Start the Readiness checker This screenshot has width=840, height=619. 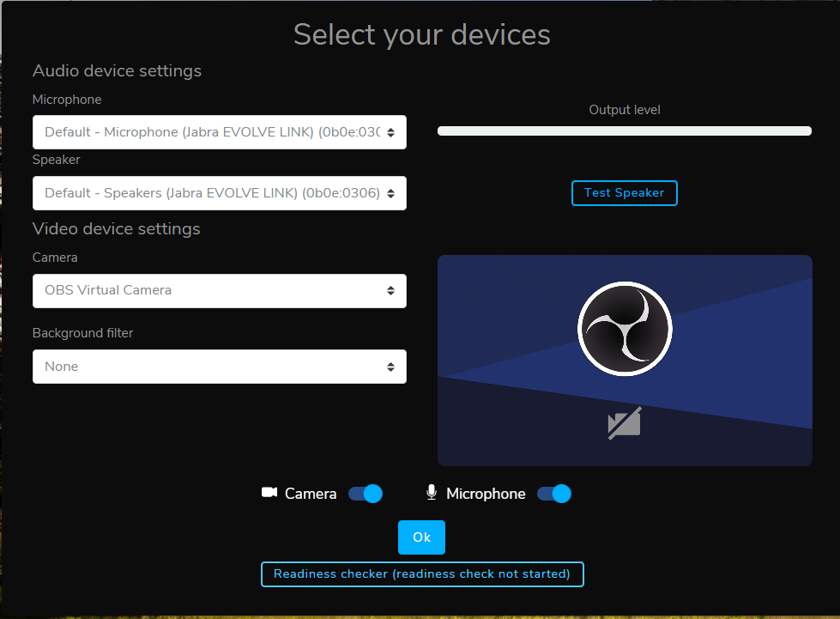(x=422, y=574)
